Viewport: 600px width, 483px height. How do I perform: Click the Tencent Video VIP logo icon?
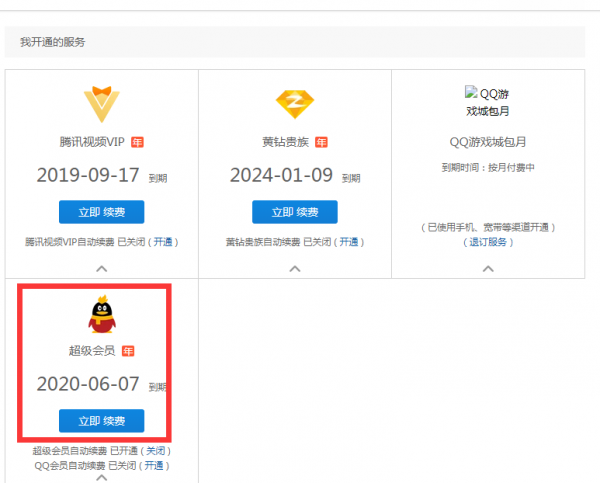pyautogui.click(x=102, y=104)
